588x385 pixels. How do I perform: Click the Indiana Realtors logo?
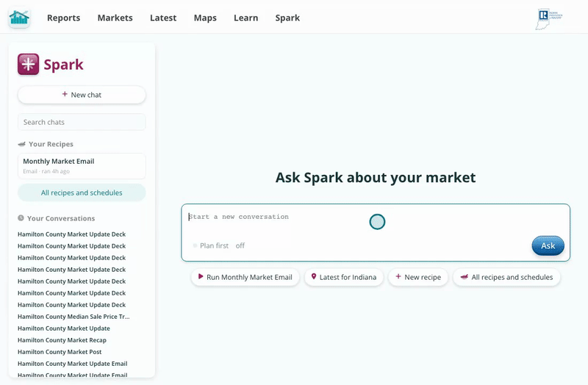[x=549, y=19]
